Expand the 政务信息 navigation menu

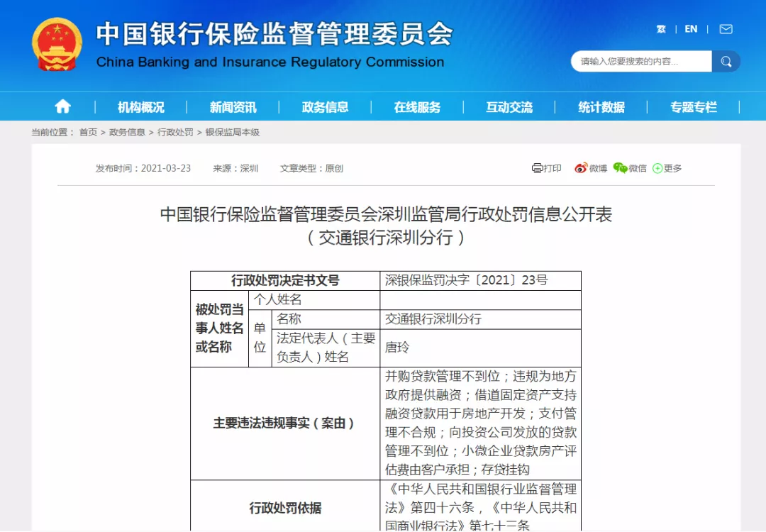click(x=326, y=106)
